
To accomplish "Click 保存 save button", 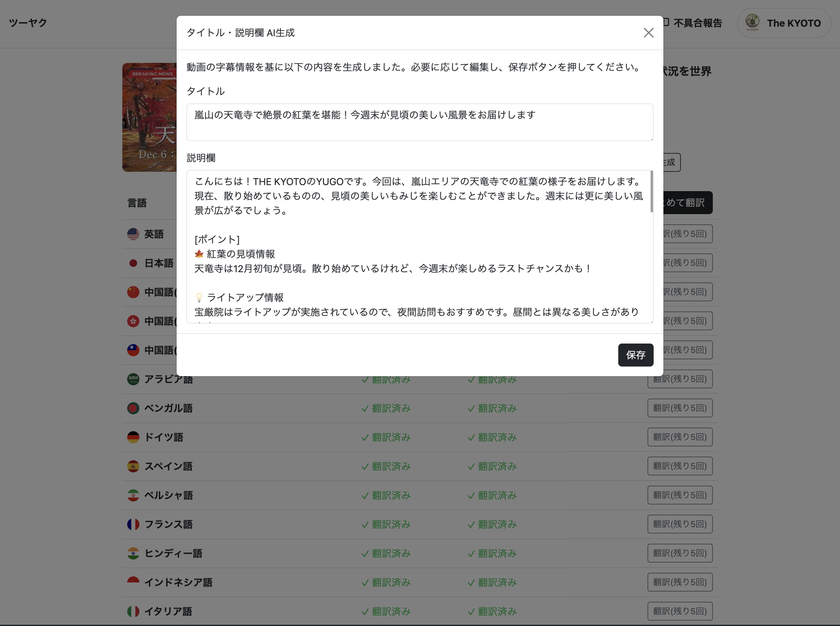I will pos(635,355).
